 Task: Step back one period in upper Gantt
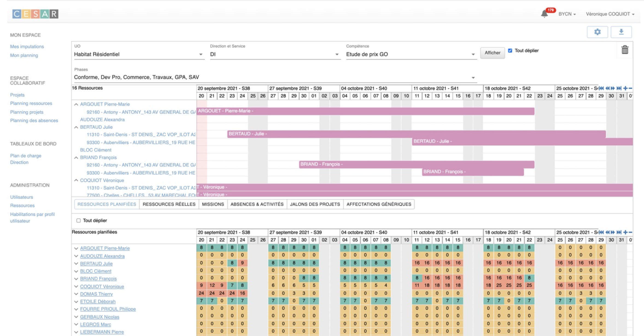[x=607, y=88]
